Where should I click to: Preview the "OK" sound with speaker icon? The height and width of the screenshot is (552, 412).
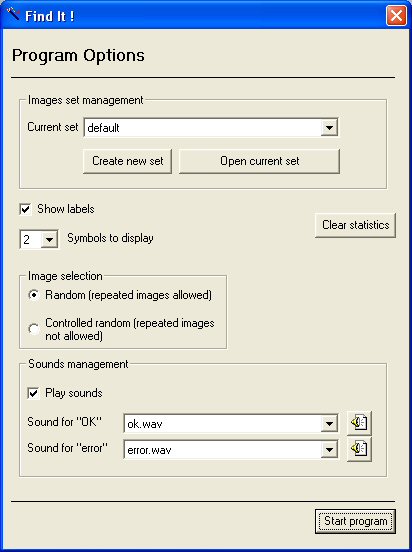coord(359,423)
